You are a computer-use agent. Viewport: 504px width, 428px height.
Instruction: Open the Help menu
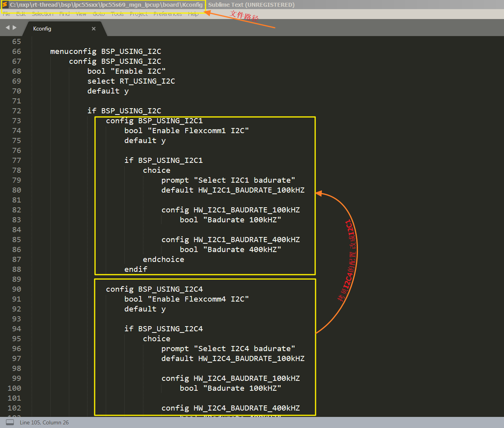click(193, 14)
